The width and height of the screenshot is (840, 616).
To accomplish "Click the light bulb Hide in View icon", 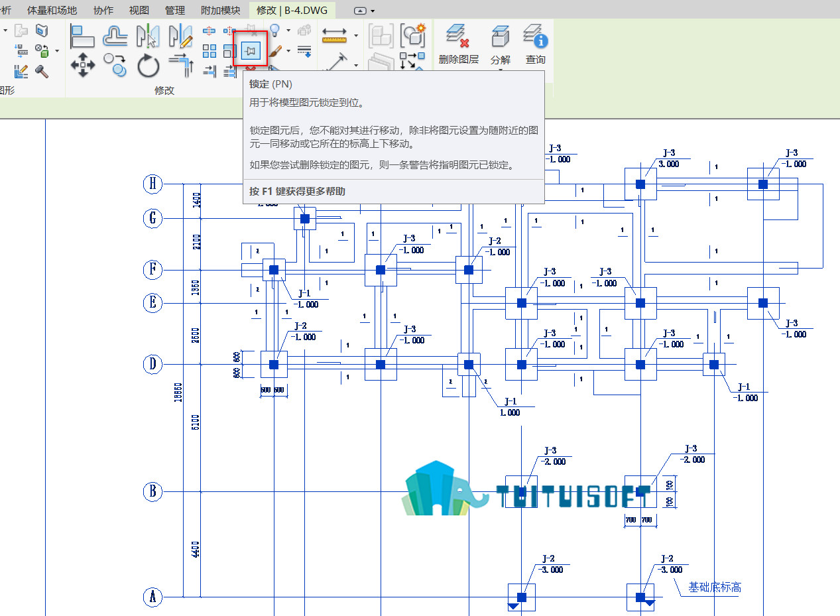I will tap(274, 31).
